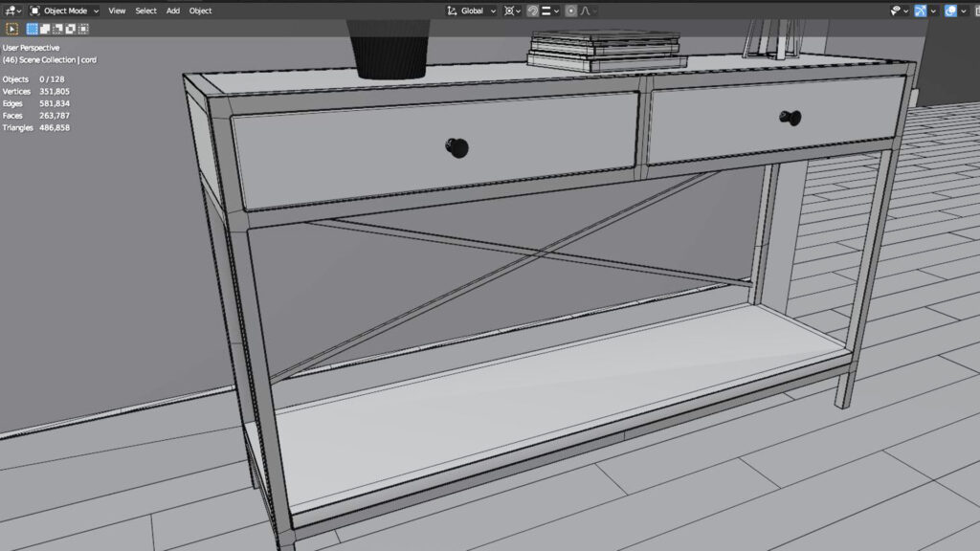Open the Add menu
This screenshot has height=551, width=980.
[x=172, y=11]
